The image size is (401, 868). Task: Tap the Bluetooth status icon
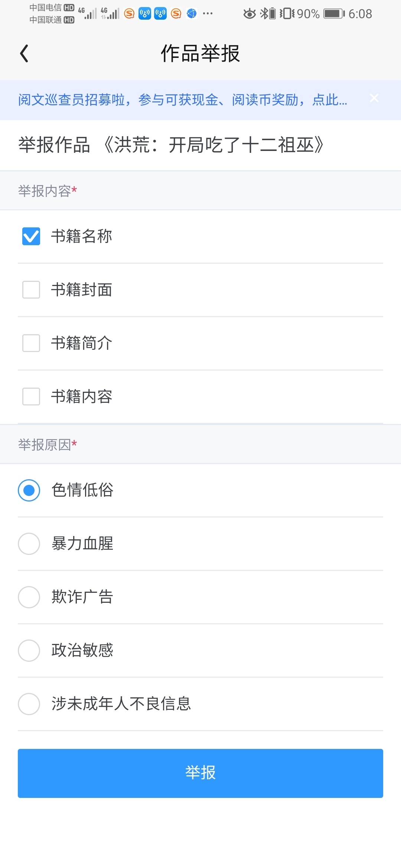(264, 14)
